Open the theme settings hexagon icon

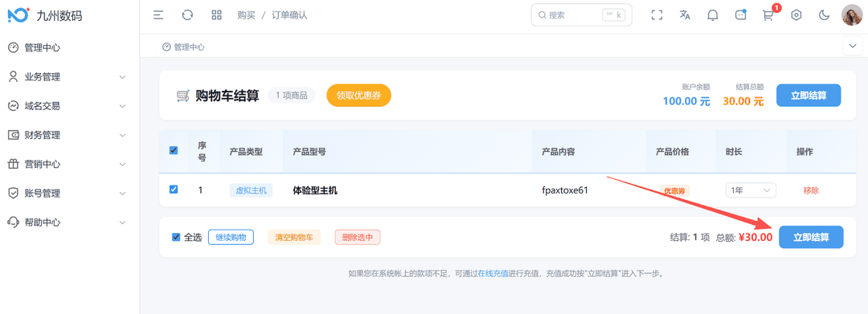click(796, 15)
